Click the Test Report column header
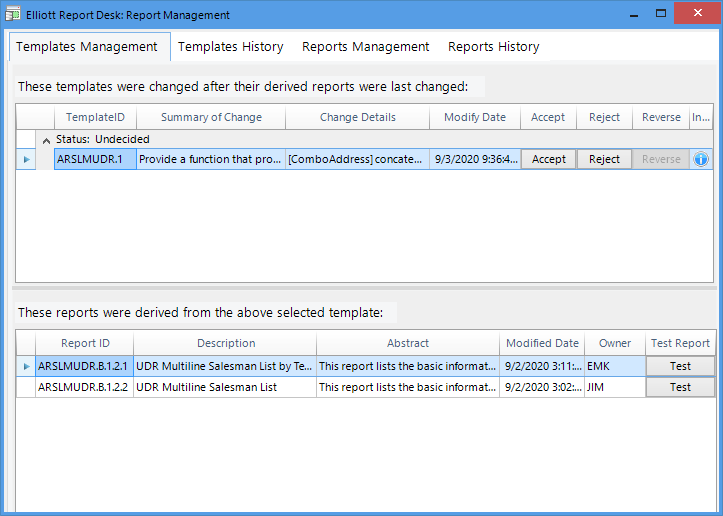Image resolution: width=723 pixels, height=516 pixels. (x=680, y=343)
